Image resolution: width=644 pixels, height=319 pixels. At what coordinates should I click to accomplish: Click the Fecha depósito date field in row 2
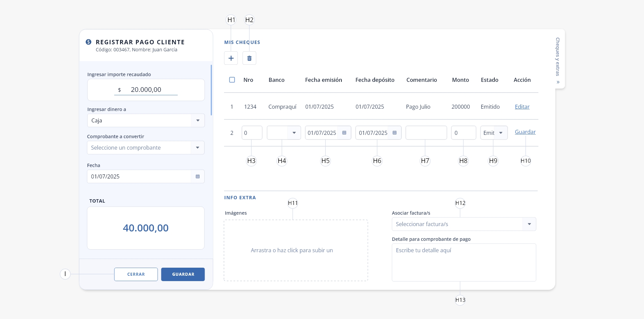point(378,133)
